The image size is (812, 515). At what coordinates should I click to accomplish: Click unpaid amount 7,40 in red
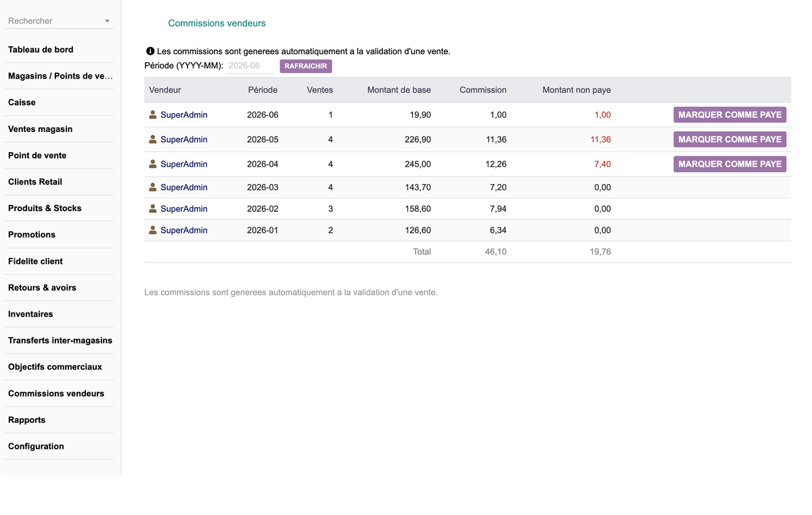click(x=603, y=164)
